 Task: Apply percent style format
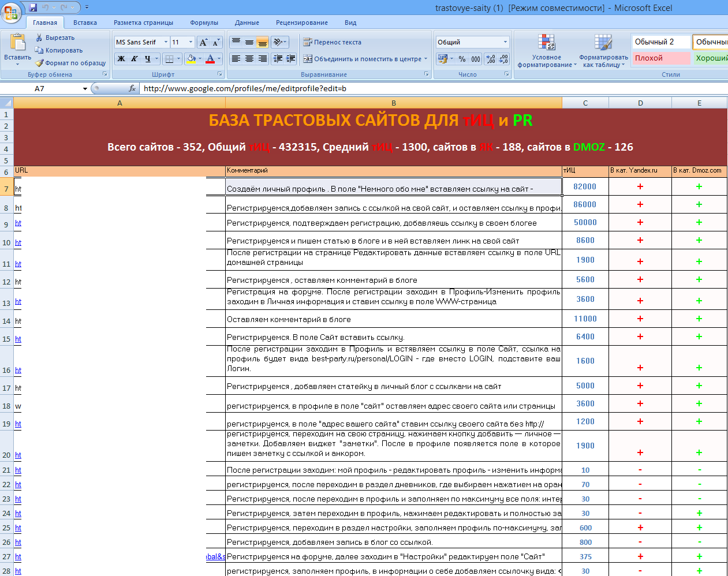[x=462, y=59]
